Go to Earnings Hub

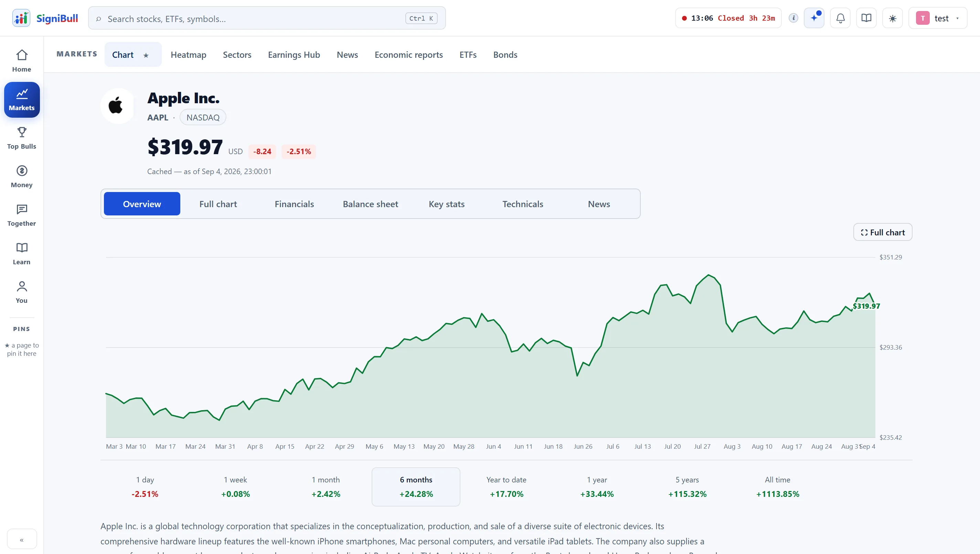tap(294, 55)
